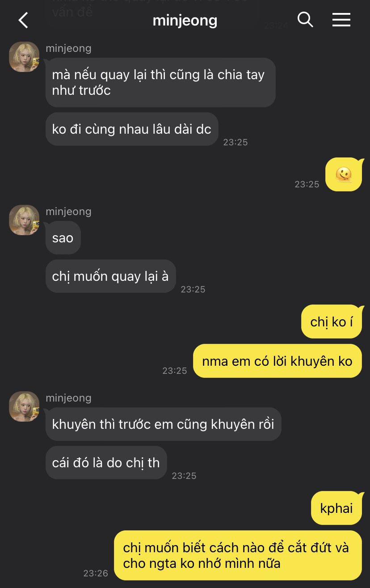Tap the melting face emoji message

pos(343,174)
